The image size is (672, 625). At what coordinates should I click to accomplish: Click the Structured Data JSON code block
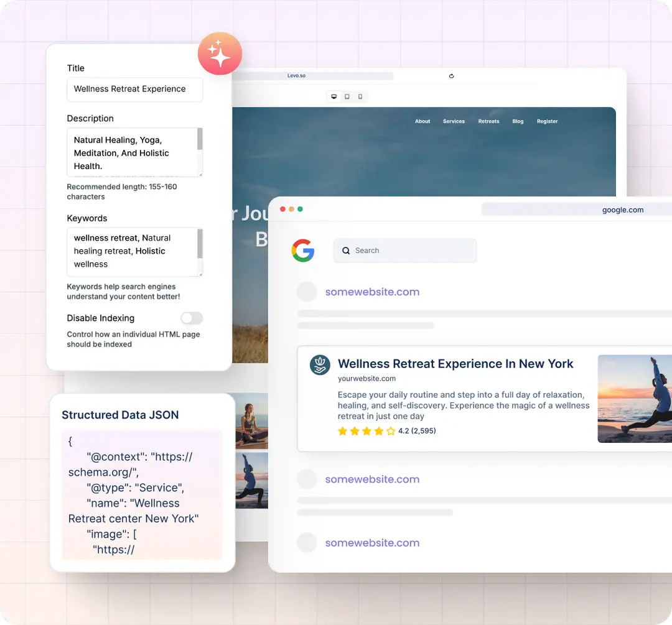click(x=142, y=495)
